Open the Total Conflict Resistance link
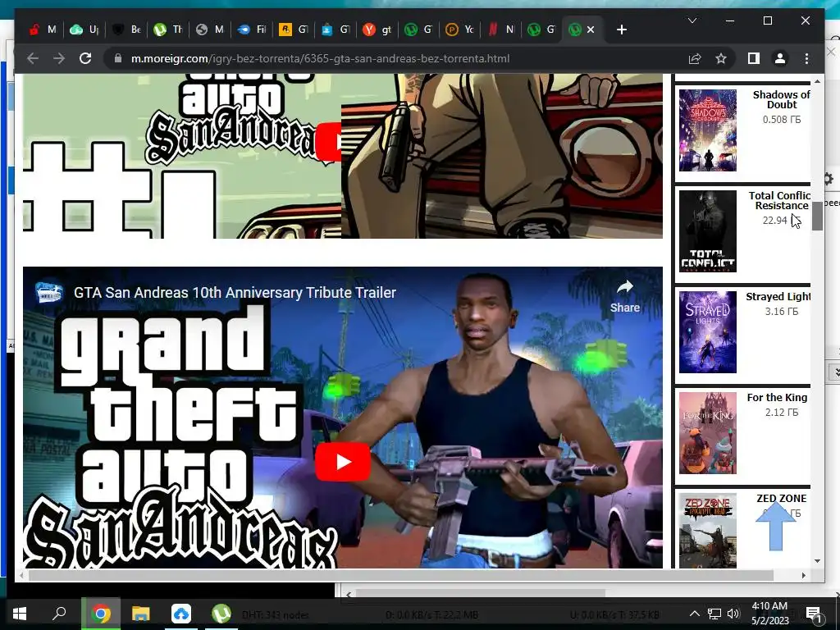 pos(779,200)
